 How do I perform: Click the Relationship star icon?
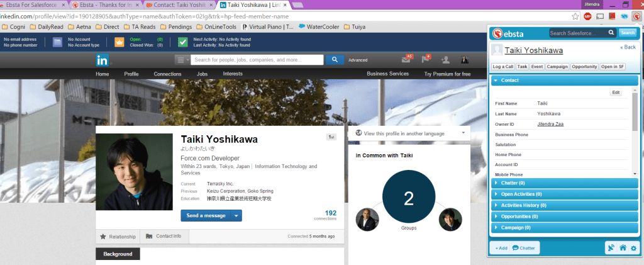coord(103,237)
